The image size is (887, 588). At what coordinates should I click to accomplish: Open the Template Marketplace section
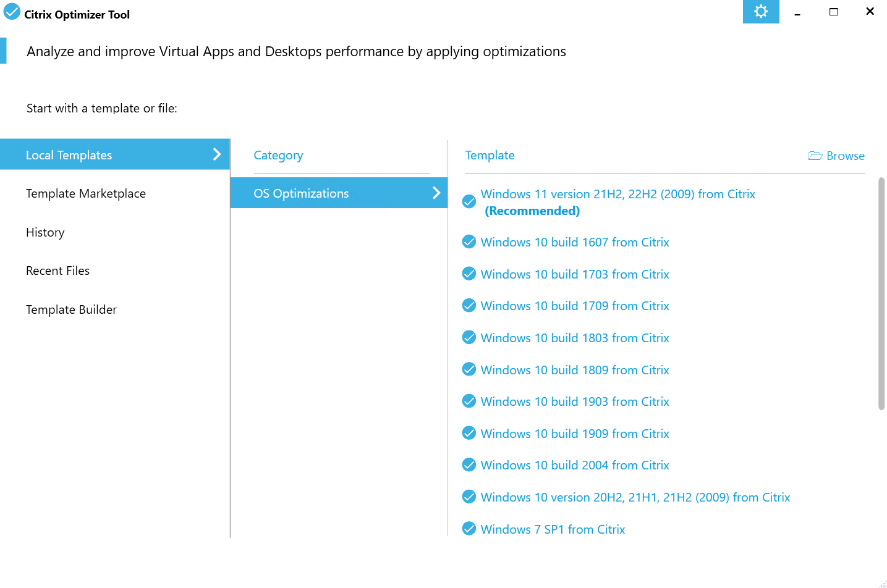[86, 194]
